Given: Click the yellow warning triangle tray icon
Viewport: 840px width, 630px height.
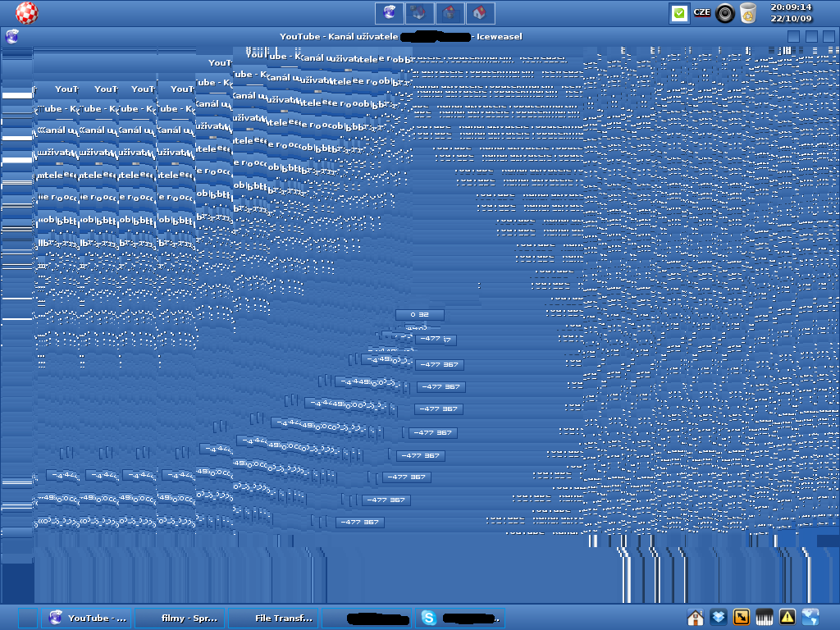Looking at the screenshot, I should pyautogui.click(x=787, y=617).
